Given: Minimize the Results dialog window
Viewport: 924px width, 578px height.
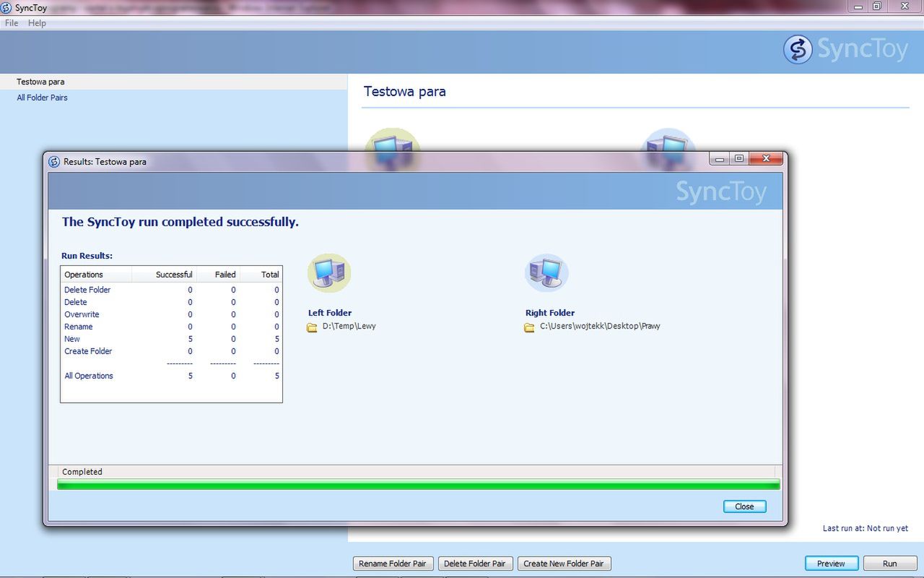Looking at the screenshot, I should [720, 158].
